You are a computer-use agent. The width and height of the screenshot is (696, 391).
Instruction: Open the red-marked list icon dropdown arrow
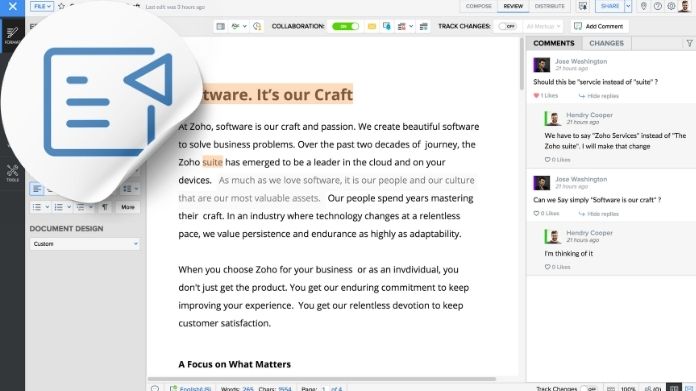click(411, 27)
